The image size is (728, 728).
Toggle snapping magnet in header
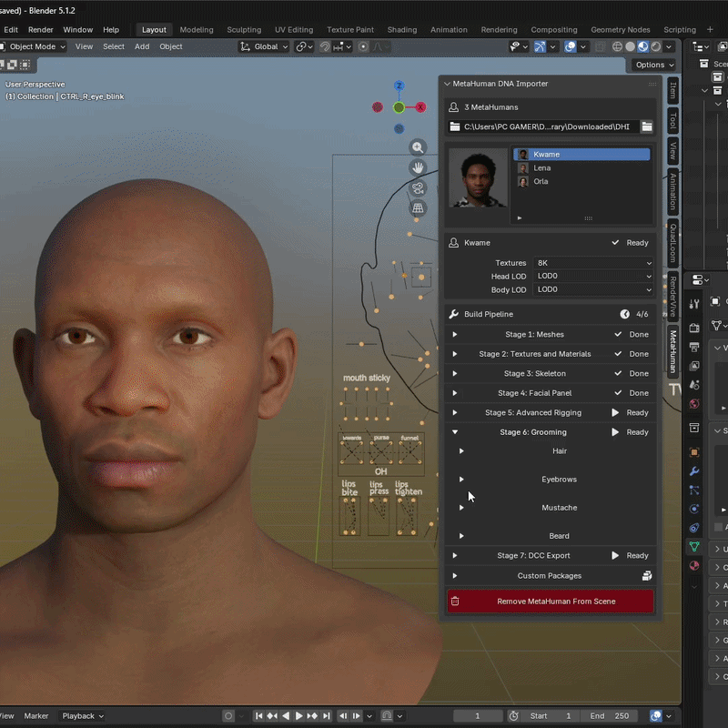click(325, 46)
